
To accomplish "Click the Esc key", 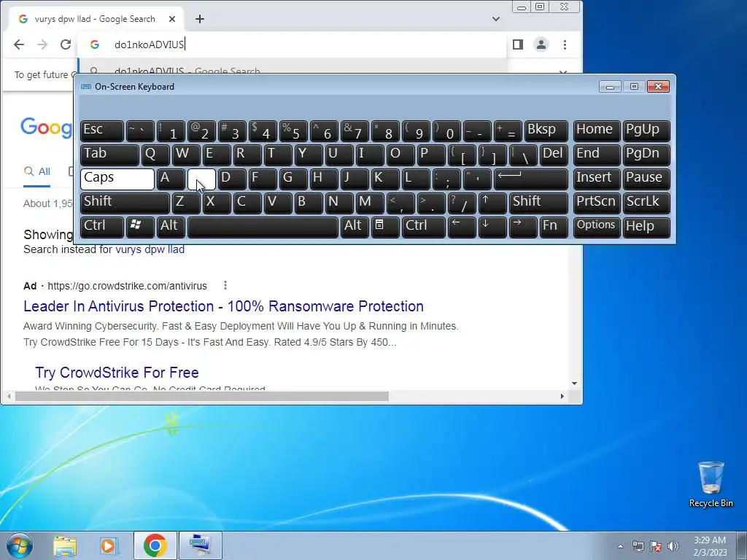I will [102, 131].
